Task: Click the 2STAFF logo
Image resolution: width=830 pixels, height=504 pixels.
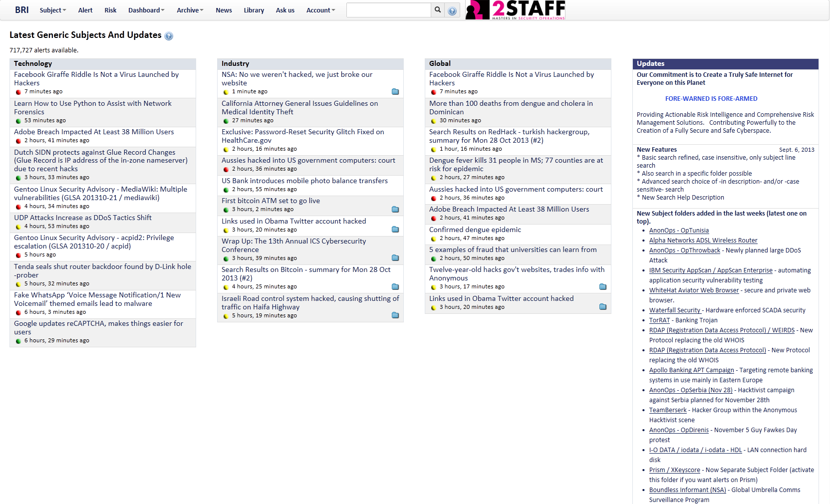Action: [x=516, y=10]
